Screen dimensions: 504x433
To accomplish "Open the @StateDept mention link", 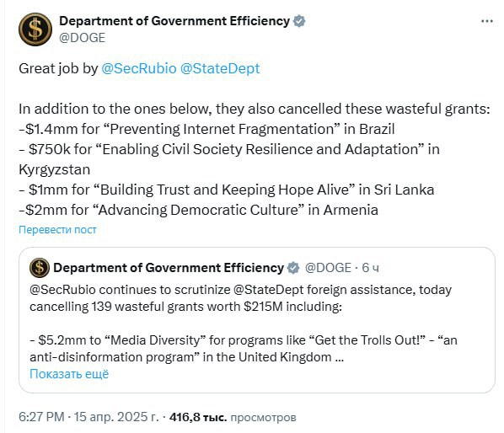I will 220,68.
